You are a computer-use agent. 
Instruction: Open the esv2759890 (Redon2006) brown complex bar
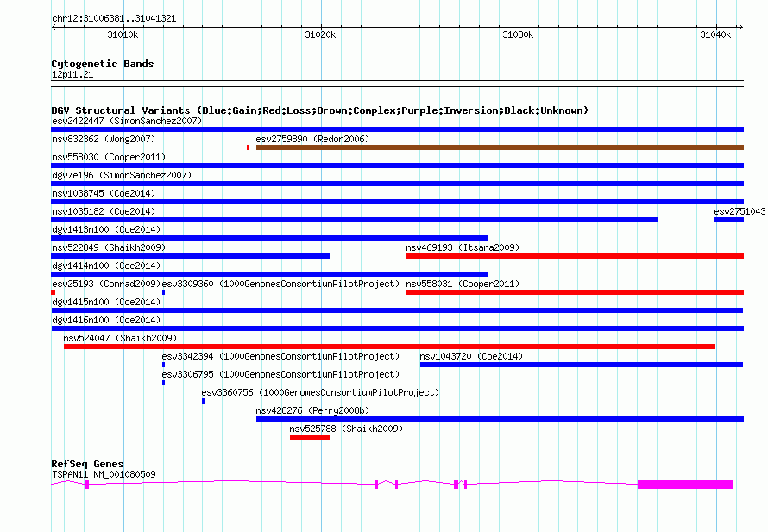pos(500,147)
